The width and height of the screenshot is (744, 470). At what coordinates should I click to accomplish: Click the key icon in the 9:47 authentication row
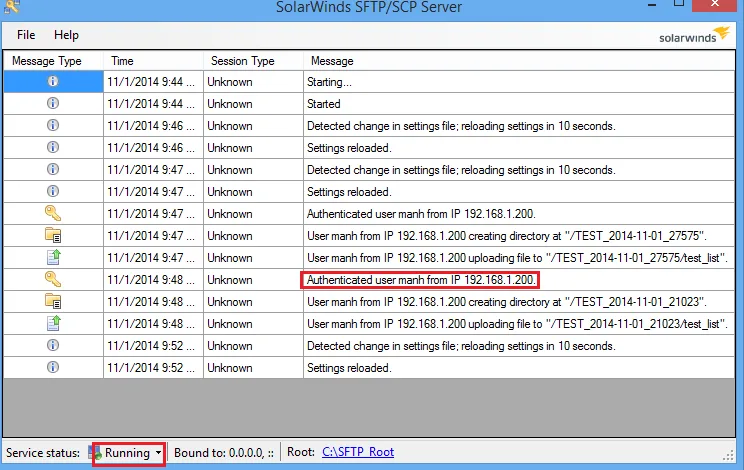53,213
